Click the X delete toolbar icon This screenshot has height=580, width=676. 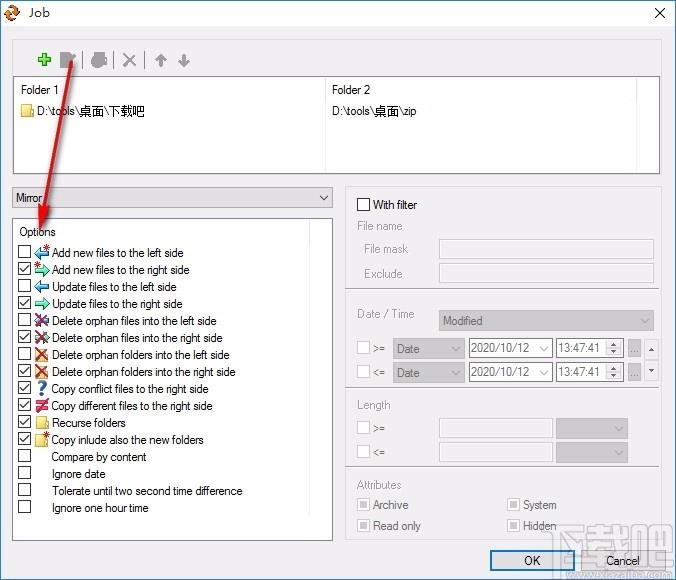click(x=129, y=60)
